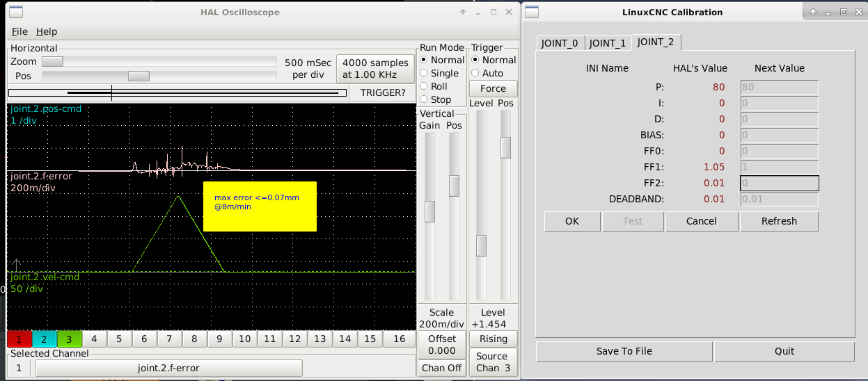Select Stop run mode
The height and width of the screenshot is (381, 868).
[436, 99]
